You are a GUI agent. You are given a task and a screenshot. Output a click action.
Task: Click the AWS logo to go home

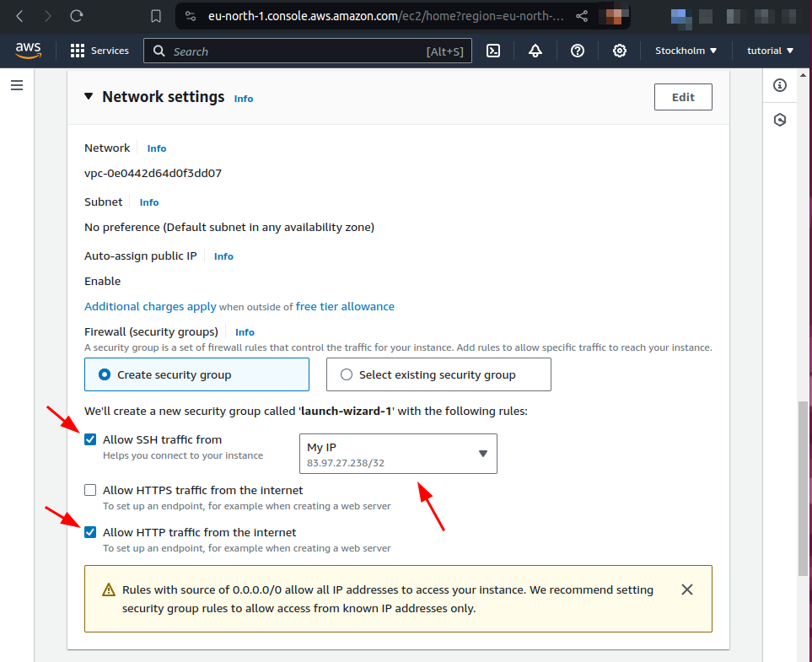(28, 51)
